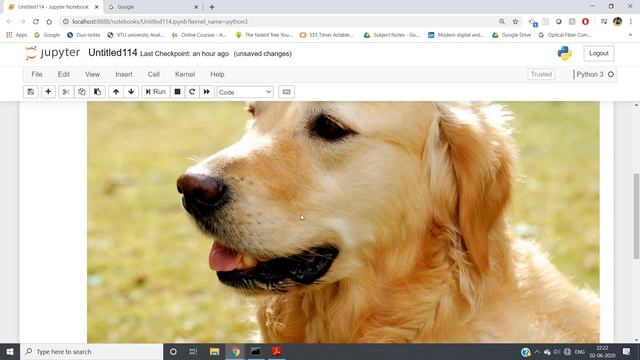
Task: Bookmark this page with star icon
Action: (x=515, y=22)
